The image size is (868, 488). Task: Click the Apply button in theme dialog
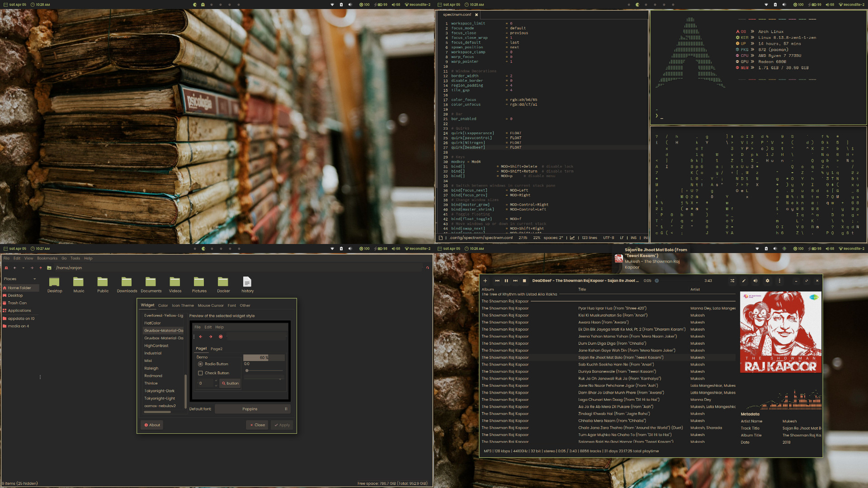pyautogui.click(x=282, y=425)
